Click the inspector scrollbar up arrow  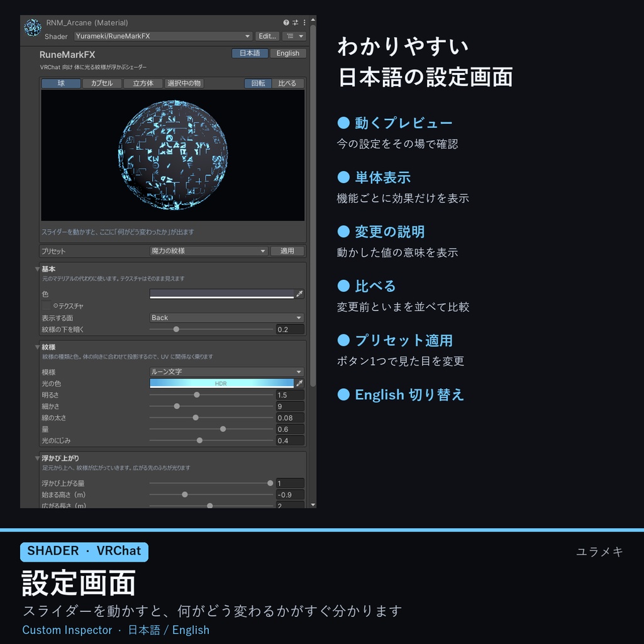click(313, 19)
